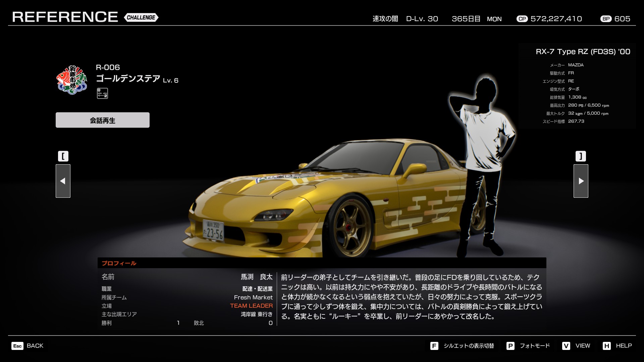Select the CHALLENGE tag beside REFERENCE
This screenshot has height=362, width=644.
coord(141,17)
